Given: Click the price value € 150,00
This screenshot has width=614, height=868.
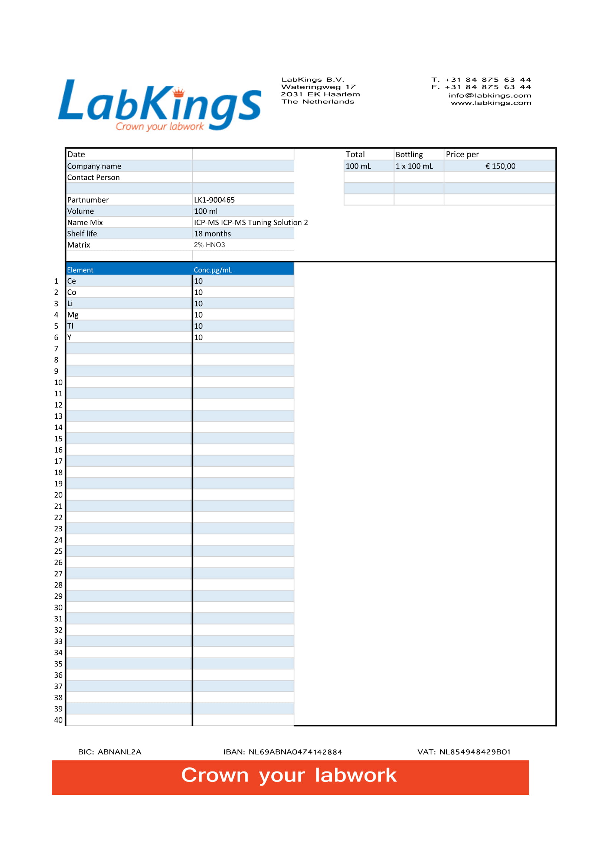Looking at the screenshot, I should pos(500,166).
